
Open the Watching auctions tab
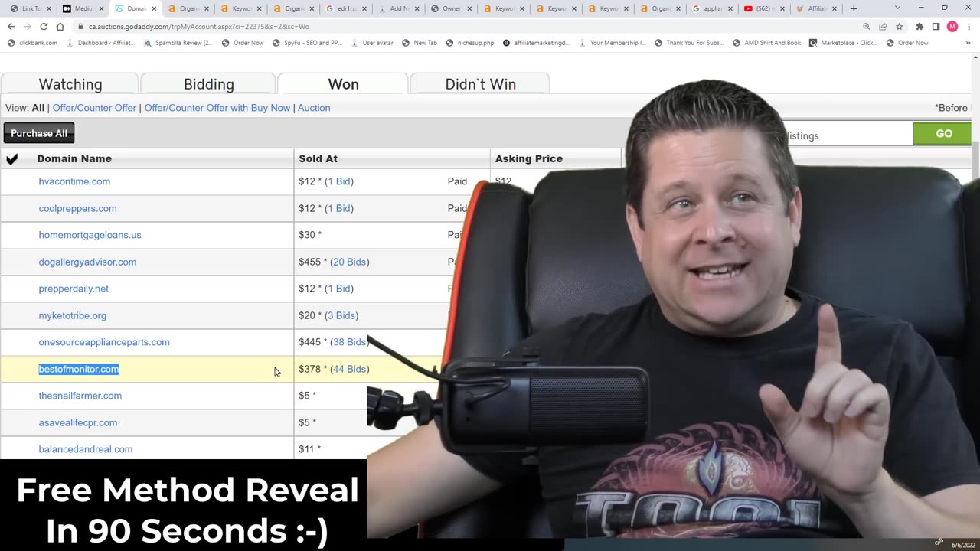pos(70,83)
